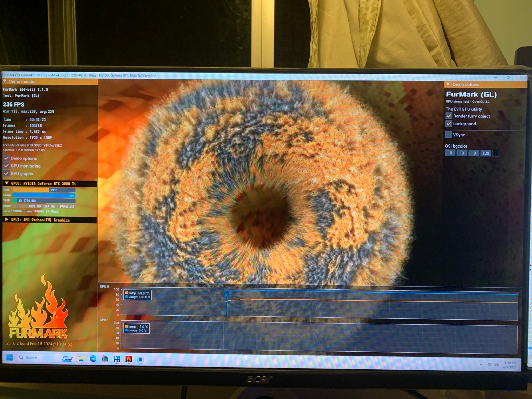Collapse the GPU0 NVIDIA GeForce RTX 3080 Ti section
Image resolution: width=532 pixels, height=399 pixels.
7,183
